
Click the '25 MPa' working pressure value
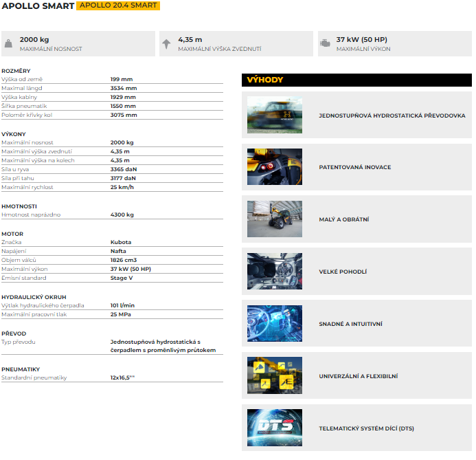(120, 314)
